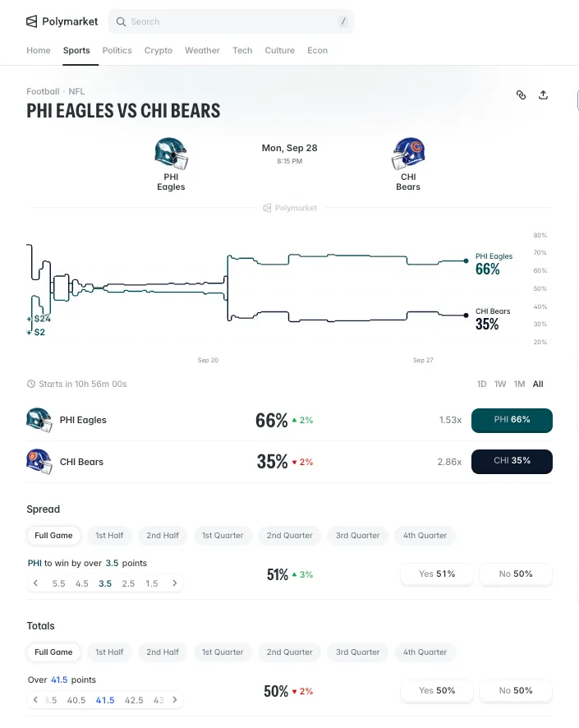Image resolution: width=579 pixels, height=728 pixels.
Task: Show previous spread point values
Action: coord(35,583)
